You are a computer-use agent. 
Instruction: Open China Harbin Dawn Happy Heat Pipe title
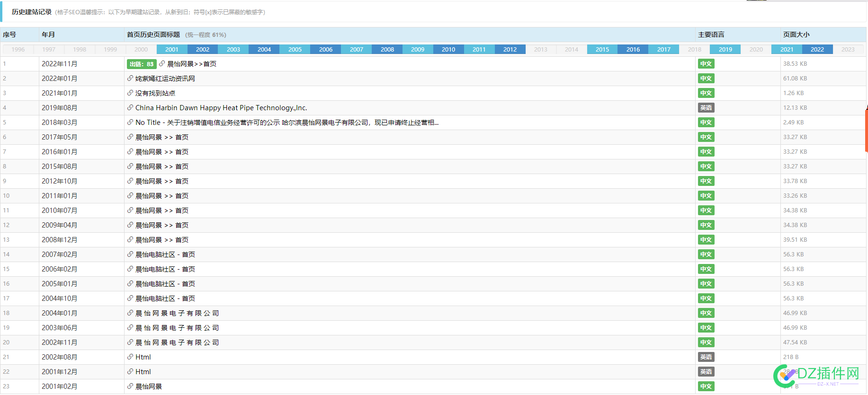(221, 108)
